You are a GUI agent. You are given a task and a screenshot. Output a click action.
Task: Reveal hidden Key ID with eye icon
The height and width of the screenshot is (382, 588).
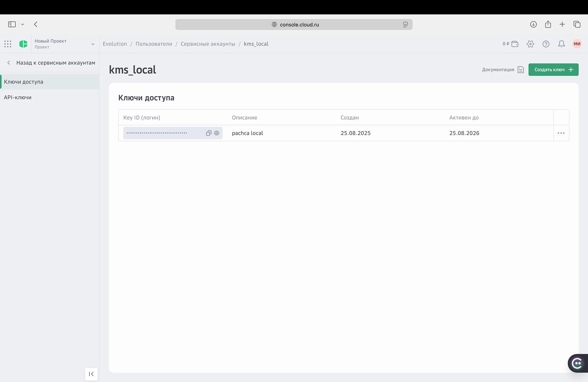point(217,133)
